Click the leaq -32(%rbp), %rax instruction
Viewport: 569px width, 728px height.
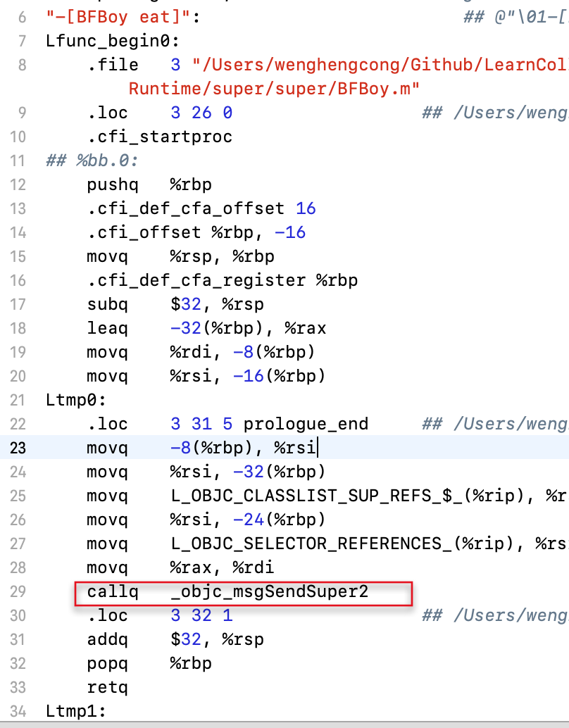point(206,328)
